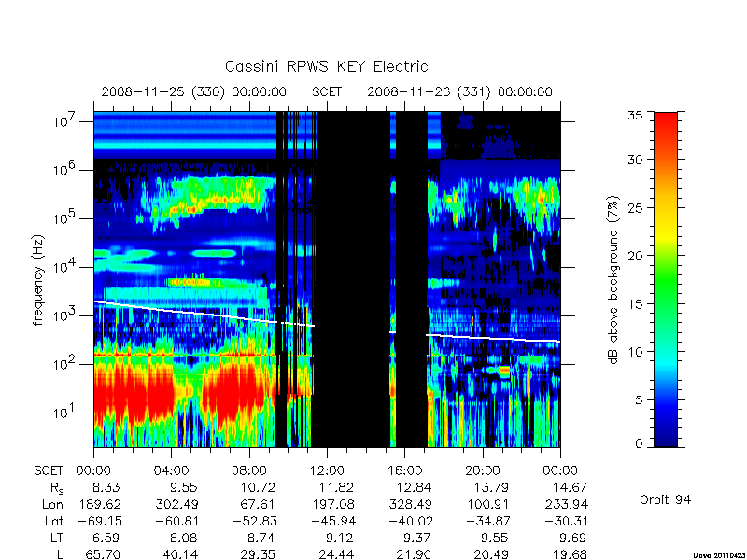
Task: Click the 'Lat' row label
Action: [54, 521]
